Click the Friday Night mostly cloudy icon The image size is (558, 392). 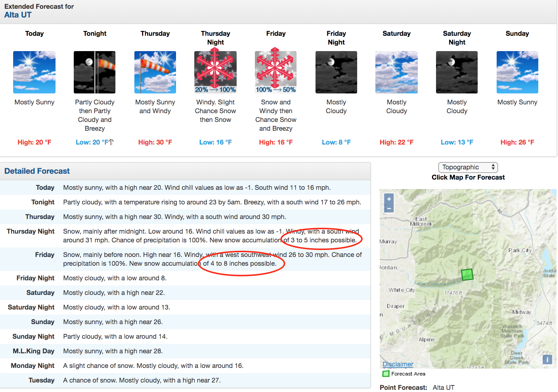(x=336, y=72)
